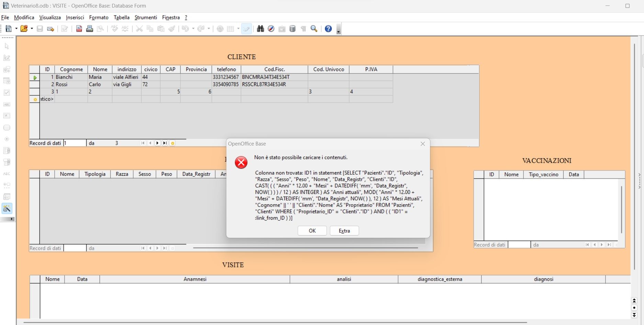Viewport: 644px width, 325px height.
Task: Click the Format Paintbrush icon
Action: 171,29
